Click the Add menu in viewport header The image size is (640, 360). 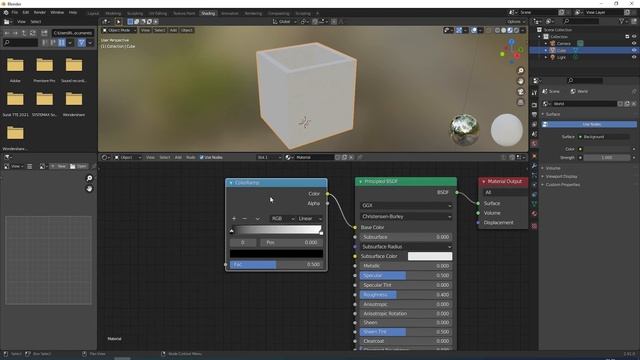tap(173, 30)
